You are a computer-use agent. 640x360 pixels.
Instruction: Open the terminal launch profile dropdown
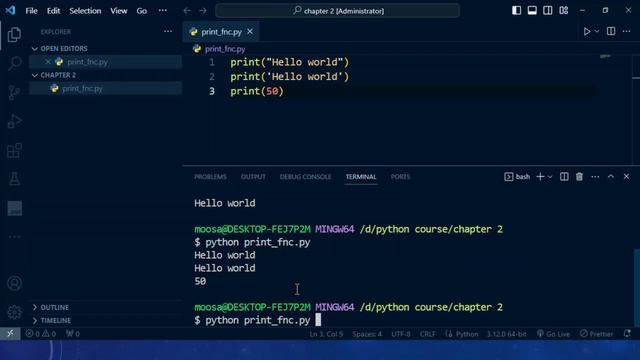coord(550,177)
